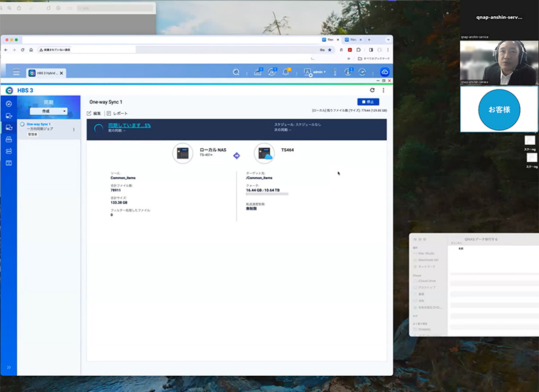The width and height of the screenshot is (539, 392).
Task: Click the quota value 16.44 GB / 10.64 TB
Action: click(263, 191)
